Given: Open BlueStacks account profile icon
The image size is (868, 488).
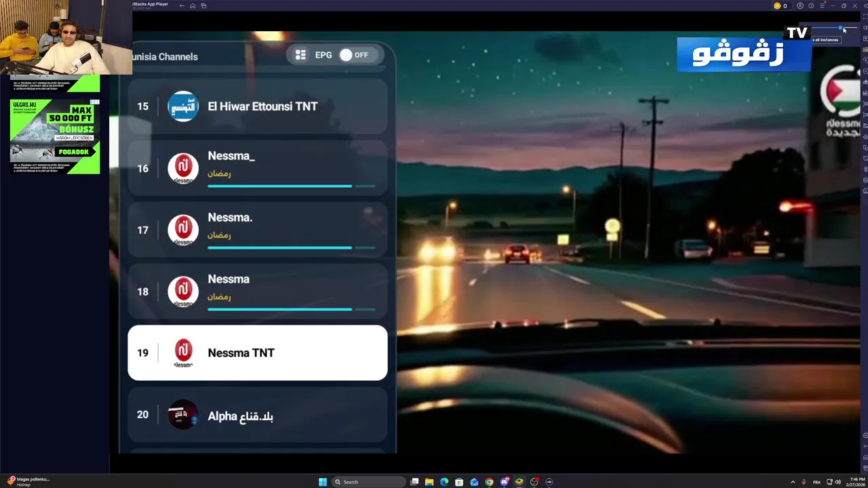Looking at the screenshot, I should point(800,5).
